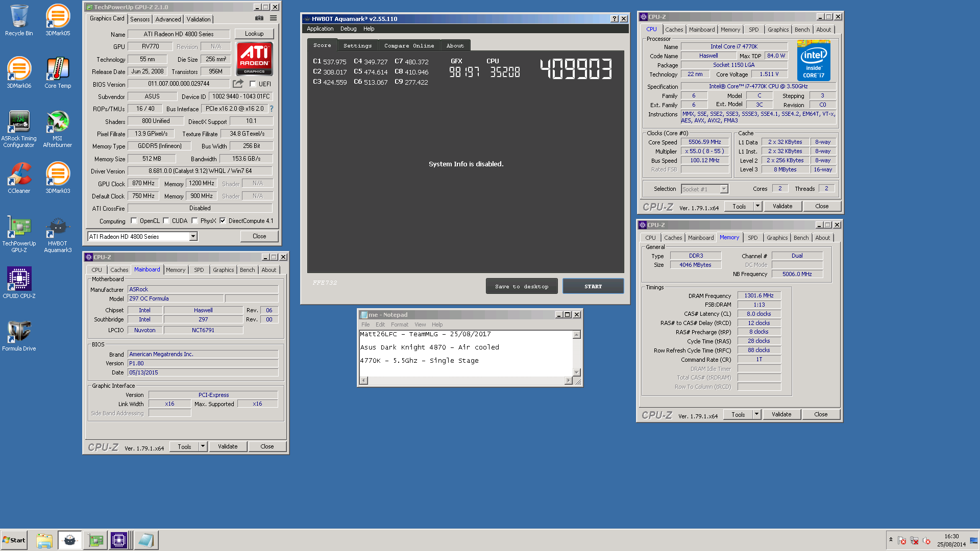980x551 pixels.
Task: Toggle the UEFI checkbox in GPU-Z
Action: pos(253,84)
